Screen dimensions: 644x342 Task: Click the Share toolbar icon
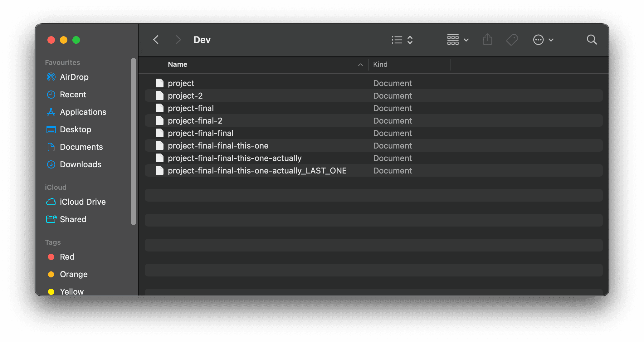pyautogui.click(x=487, y=40)
